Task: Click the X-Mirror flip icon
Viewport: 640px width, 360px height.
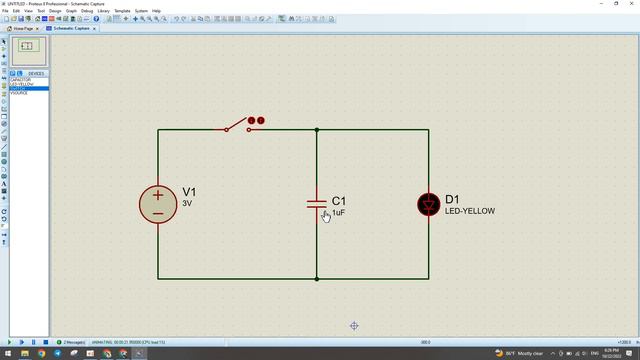Action: [4, 235]
